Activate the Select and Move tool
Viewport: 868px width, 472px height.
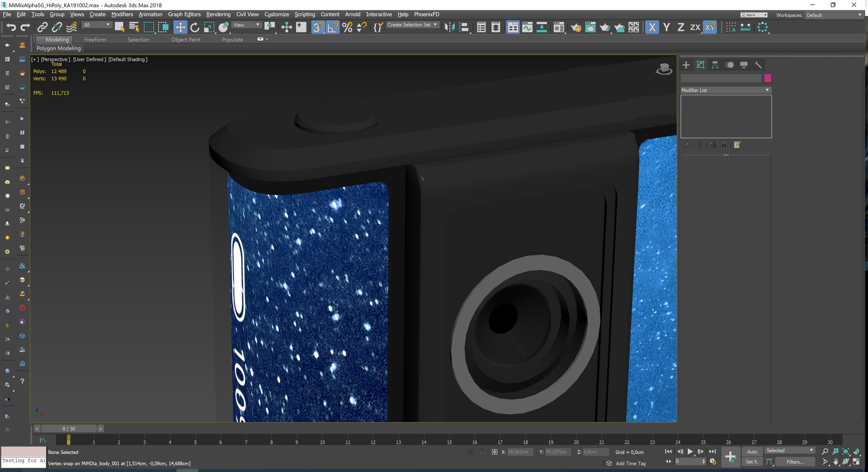coord(180,27)
